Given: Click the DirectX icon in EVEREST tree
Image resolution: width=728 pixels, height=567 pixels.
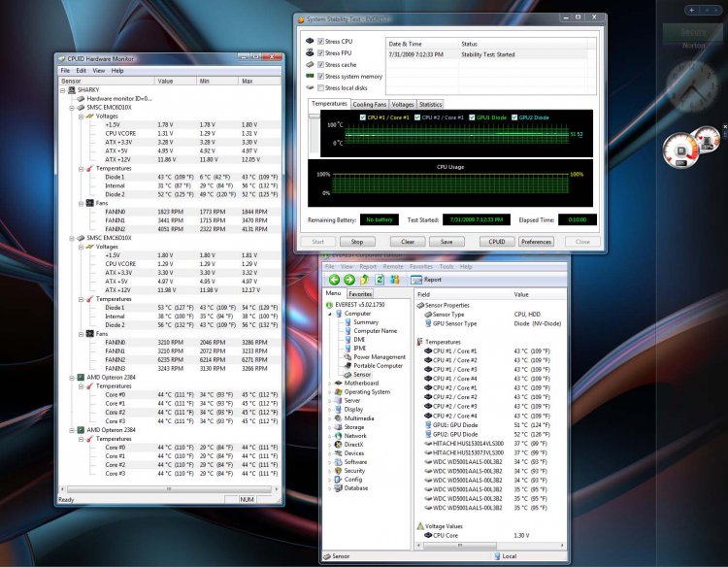Looking at the screenshot, I should click(339, 445).
